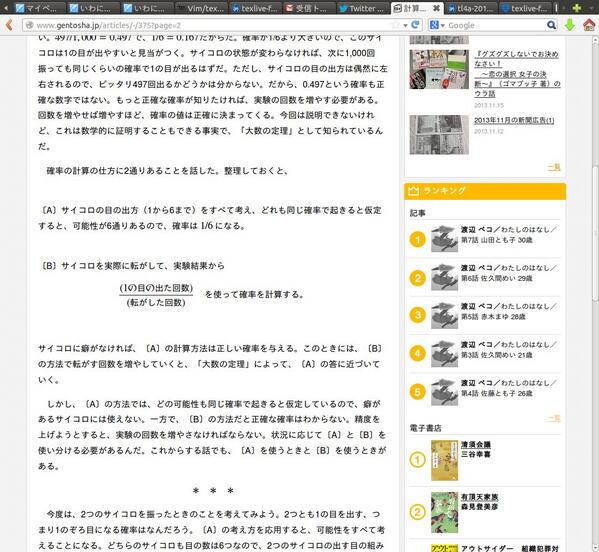The height and width of the screenshot is (552, 599).
Task: Click the rank 1 article thumbnail 山田とも子
Action: [444, 239]
